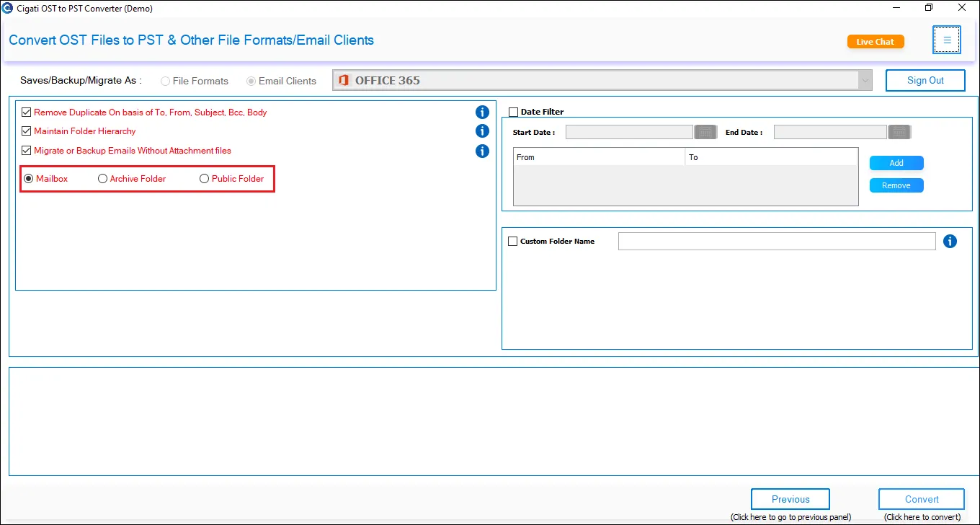Toggle Remove Duplicate checkbox
Screen dimensions: 980x525
tap(27, 112)
